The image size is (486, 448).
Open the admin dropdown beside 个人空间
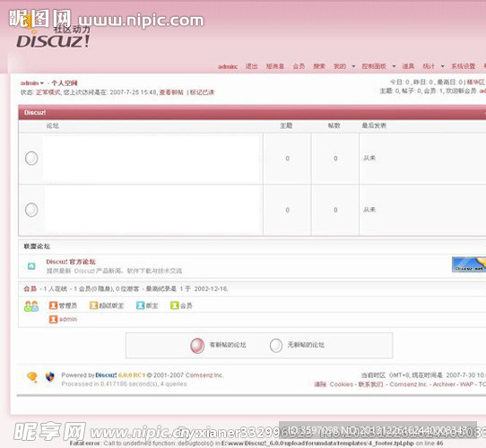(42, 83)
